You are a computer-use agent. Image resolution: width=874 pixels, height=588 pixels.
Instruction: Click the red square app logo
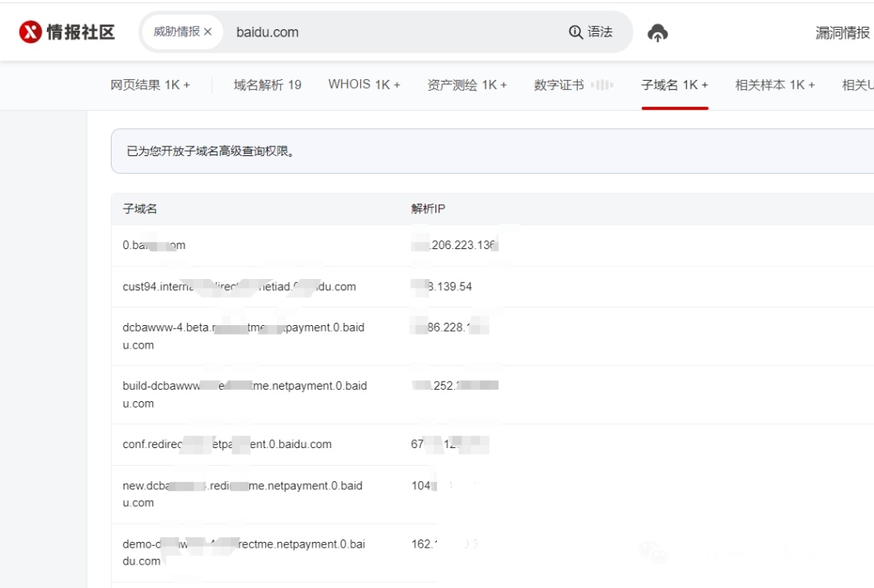pyautogui.click(x=31, y=32)
